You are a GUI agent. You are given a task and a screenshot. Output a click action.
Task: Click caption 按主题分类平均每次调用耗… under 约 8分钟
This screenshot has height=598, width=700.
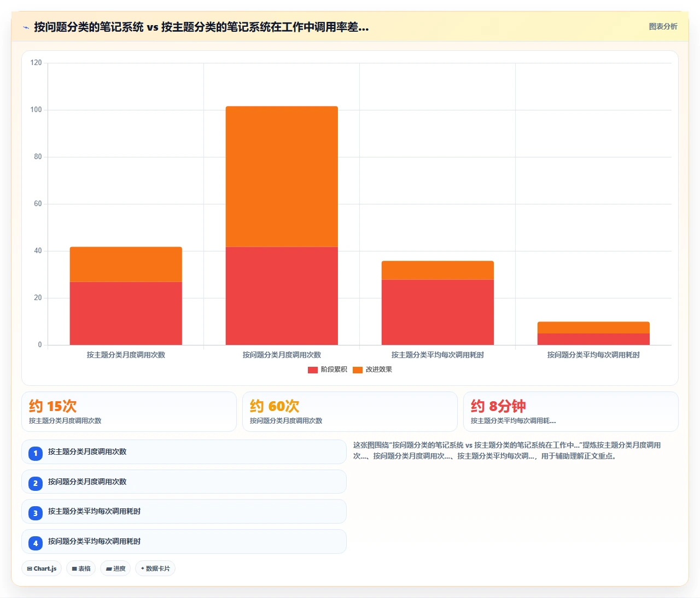[513, 421]
